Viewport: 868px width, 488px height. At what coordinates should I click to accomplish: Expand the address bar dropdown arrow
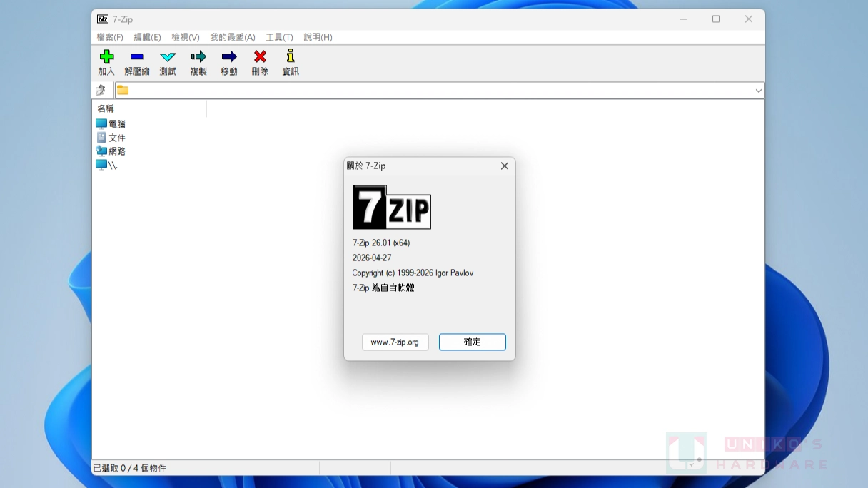[x=759, y=91]
